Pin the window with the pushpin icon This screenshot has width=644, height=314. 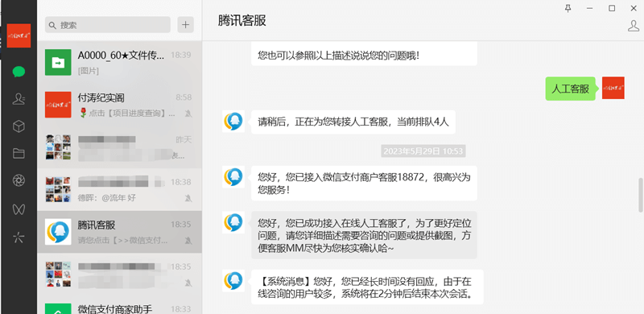(568, 8)
